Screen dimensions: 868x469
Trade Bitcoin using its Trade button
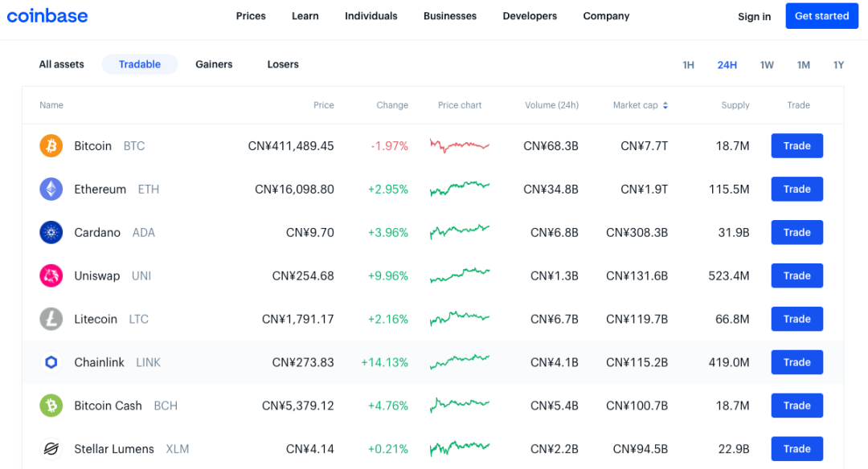pyautogui.click(x=797, y=146)
